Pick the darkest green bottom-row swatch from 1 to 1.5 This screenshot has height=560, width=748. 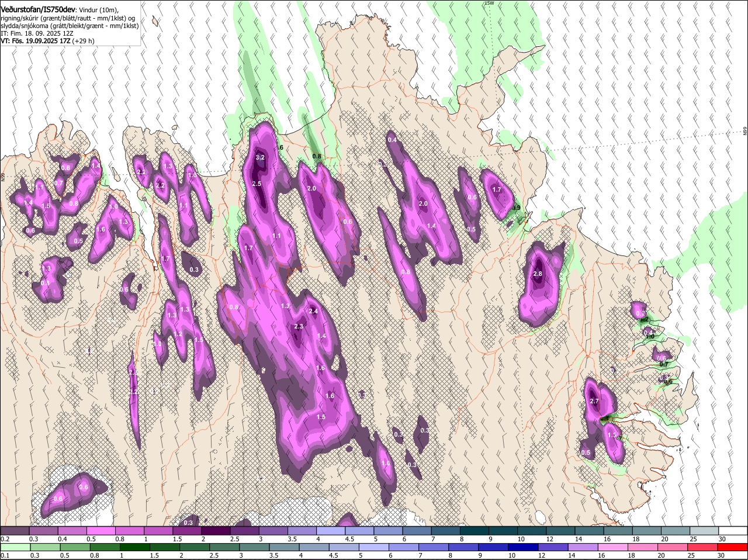(x=134, y=547)
